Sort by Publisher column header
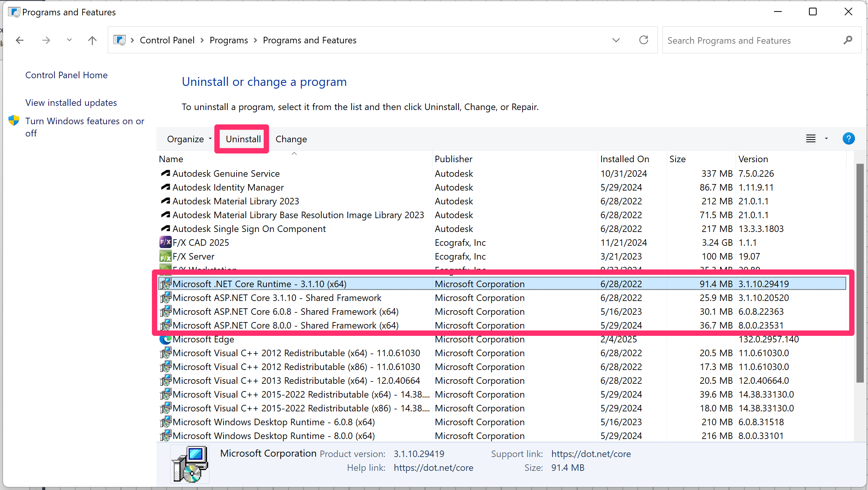868x490 pixels. click(x=515, y=159)
